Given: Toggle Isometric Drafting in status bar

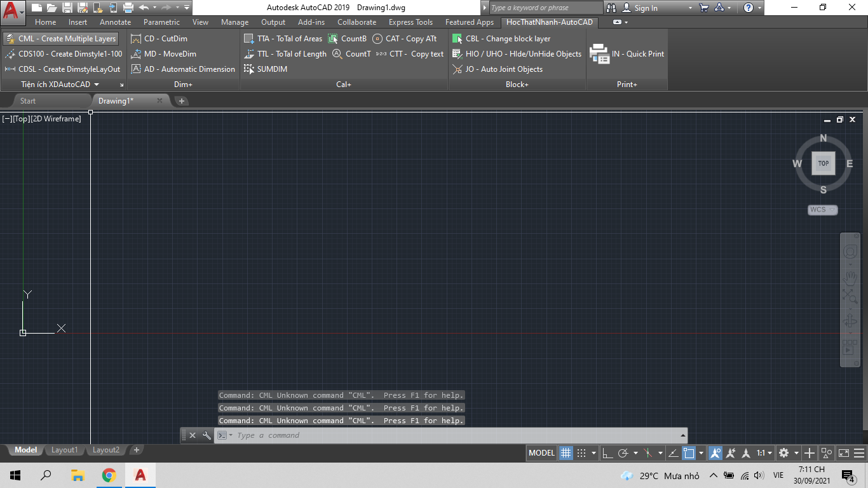Looking at the screenshot, I should coord(648,453).
